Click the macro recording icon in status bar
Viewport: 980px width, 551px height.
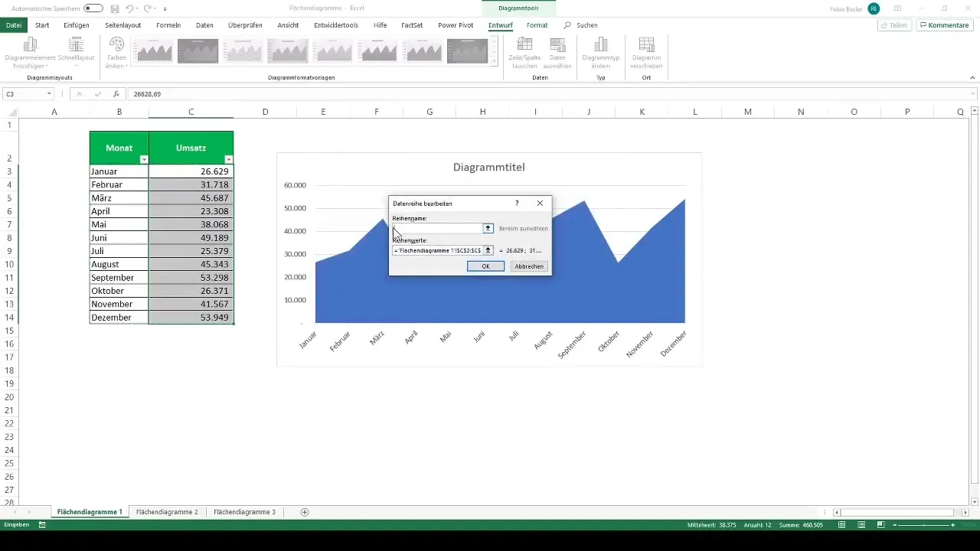tap(42, 525)
